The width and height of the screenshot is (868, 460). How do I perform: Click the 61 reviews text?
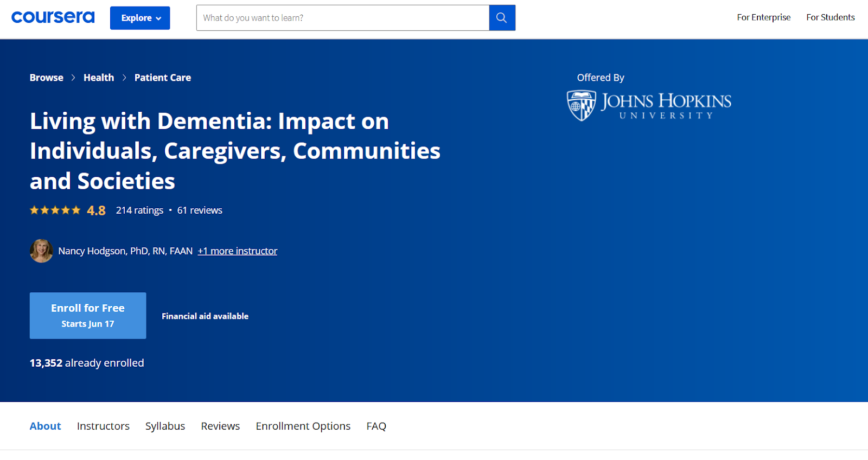200,210
